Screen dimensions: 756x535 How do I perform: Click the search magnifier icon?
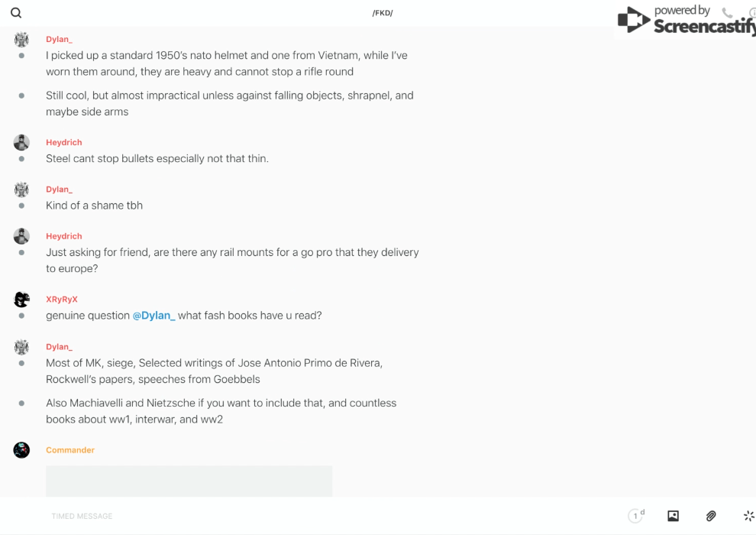[16, 13]
